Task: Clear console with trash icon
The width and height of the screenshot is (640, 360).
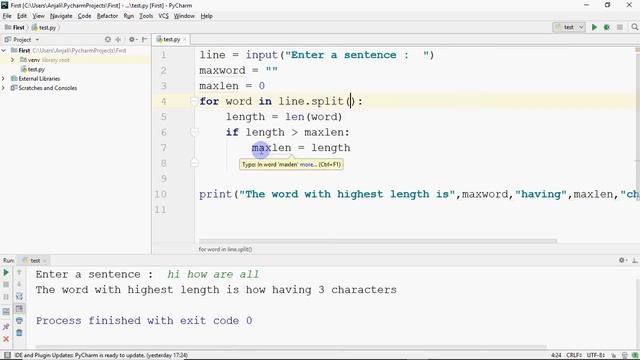Action: pyautogui.click(x=19, y=333)
